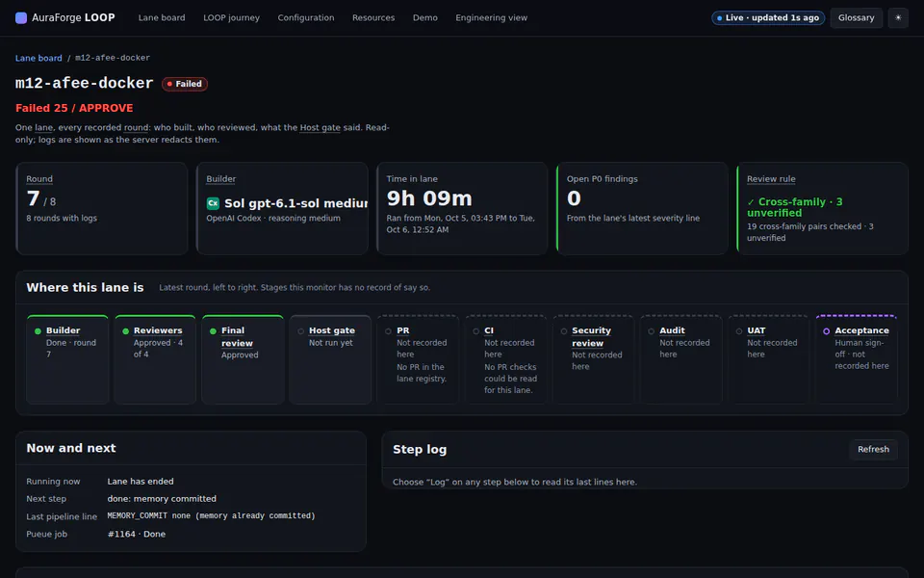Viewport: 924px width, 578px height.
Task: Click 'No PR in the lane registry.' text
Action: 422,373
